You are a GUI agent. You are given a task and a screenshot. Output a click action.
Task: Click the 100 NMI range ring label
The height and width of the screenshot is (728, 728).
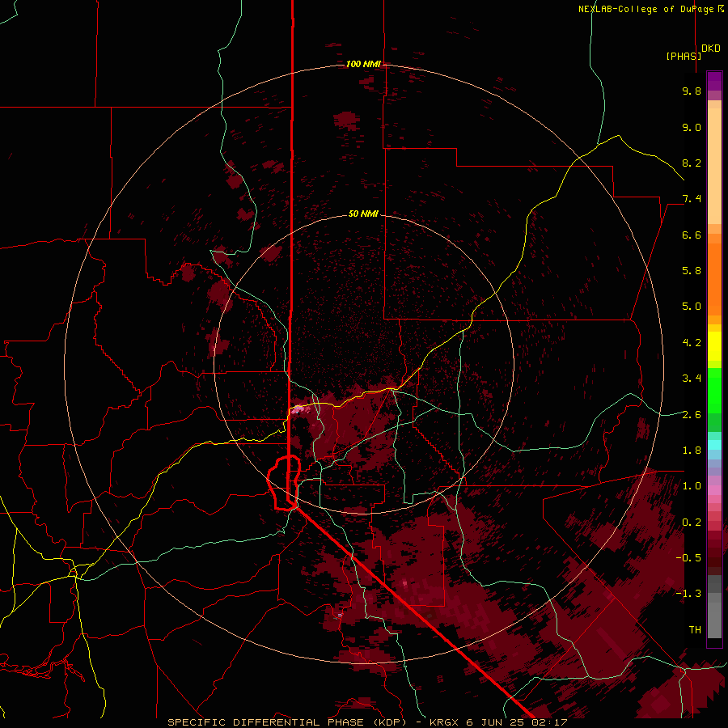(x=363, y=64)
